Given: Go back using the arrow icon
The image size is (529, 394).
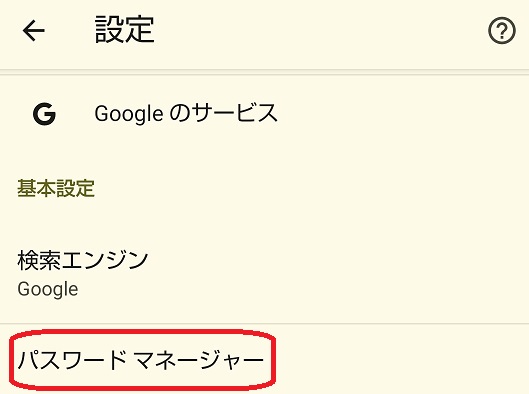Looking at the screenshot, I should point(34,30).
